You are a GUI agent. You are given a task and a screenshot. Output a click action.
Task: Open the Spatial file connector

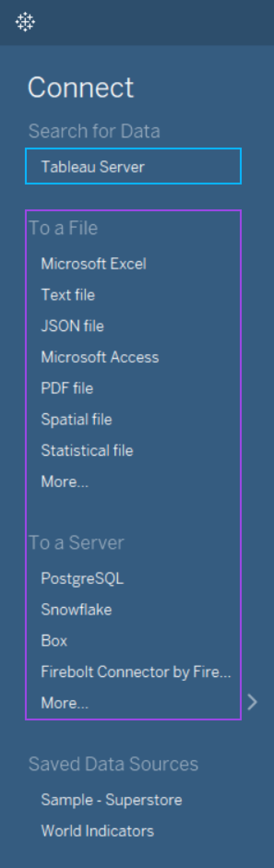pos(77,419)
